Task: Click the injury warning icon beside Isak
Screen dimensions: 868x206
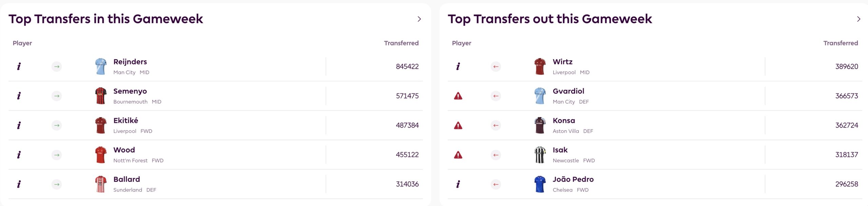Action: [x=458, y=155]
